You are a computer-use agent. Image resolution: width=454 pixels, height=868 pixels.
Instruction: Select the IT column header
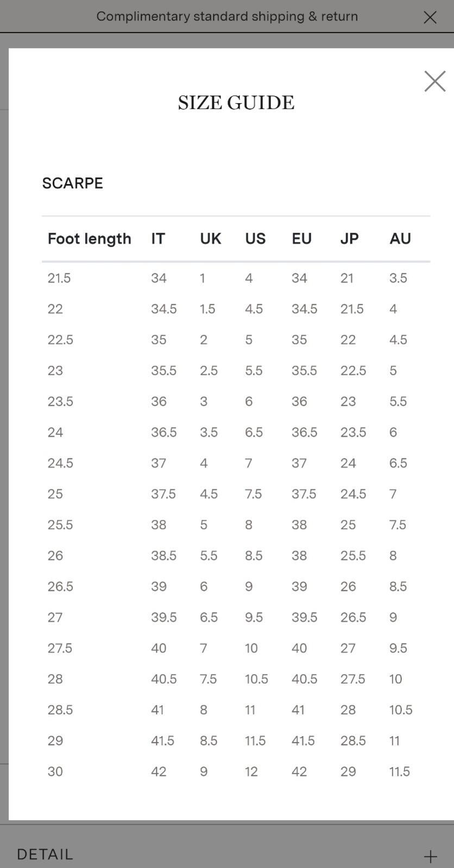158,239
